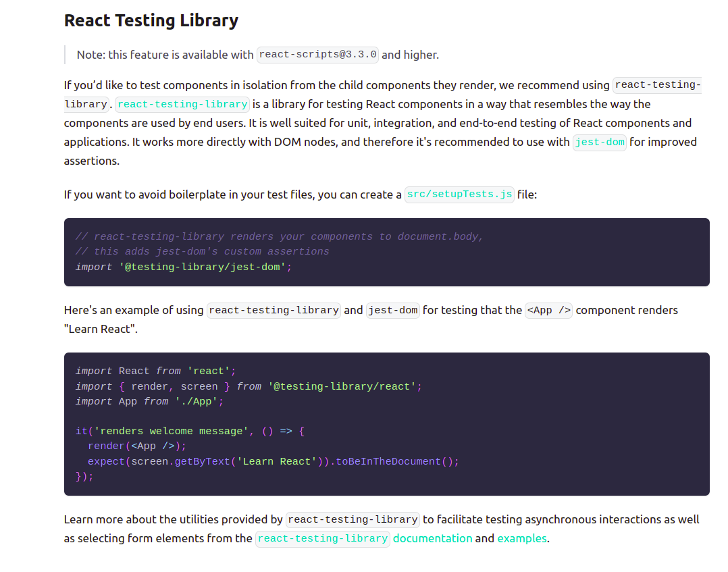This screenshot has height=572, width=728.
Task: Click the comment about jest-dom's custom assertions
Action: [202, 252]
